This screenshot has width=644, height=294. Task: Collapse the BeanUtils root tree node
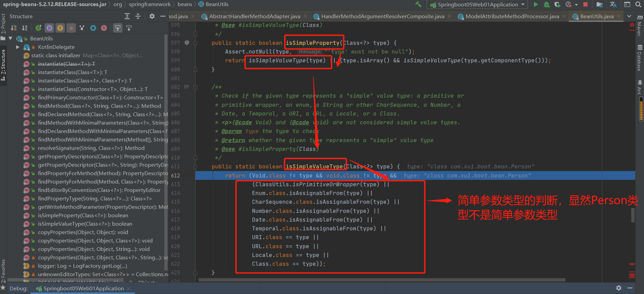click(10, 38)
